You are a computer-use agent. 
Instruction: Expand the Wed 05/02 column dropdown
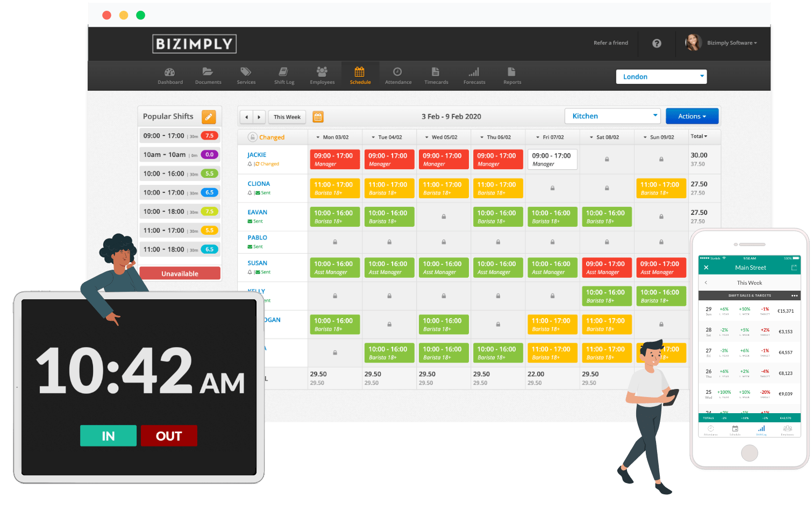tap(427, 138)
